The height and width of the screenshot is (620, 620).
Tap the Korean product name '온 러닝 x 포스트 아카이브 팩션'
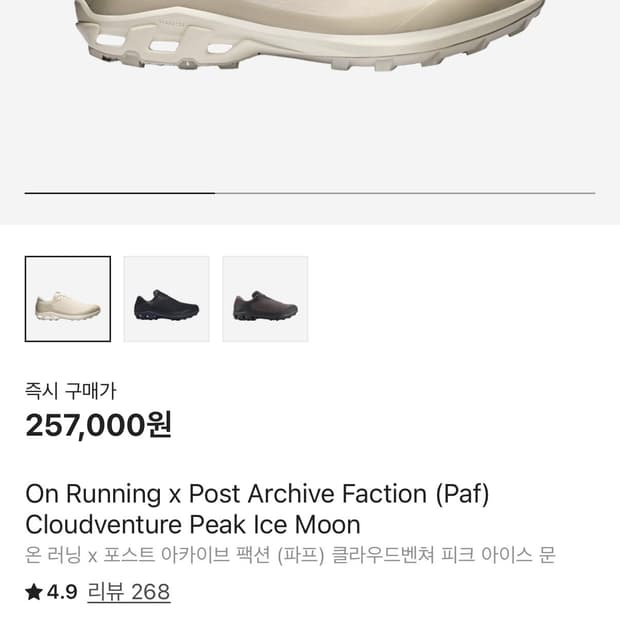pos(170,556)
